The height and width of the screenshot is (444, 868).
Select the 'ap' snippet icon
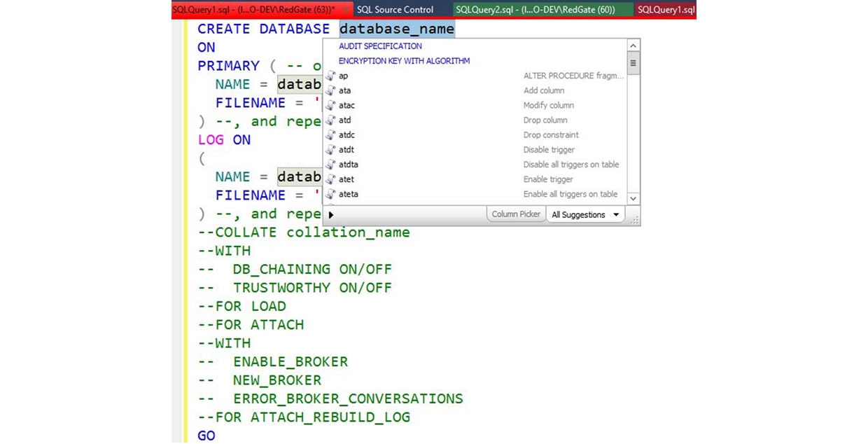pyautogui.click(x=331, y=76)
